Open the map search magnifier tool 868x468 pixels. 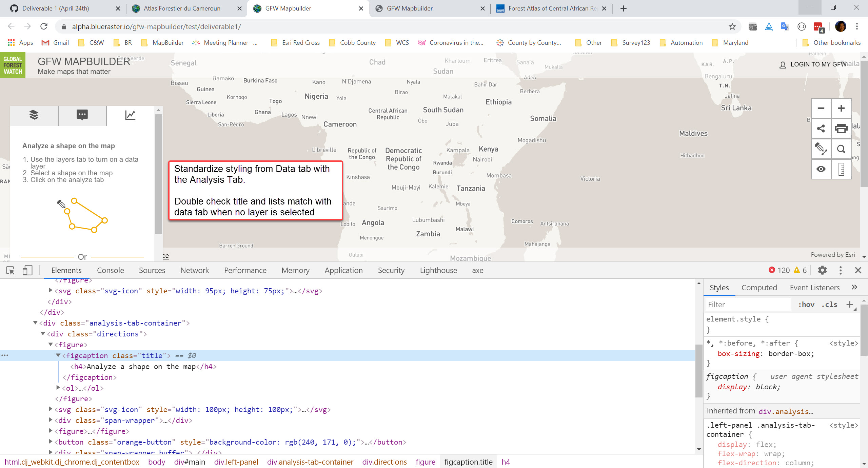tap(842, 149)
